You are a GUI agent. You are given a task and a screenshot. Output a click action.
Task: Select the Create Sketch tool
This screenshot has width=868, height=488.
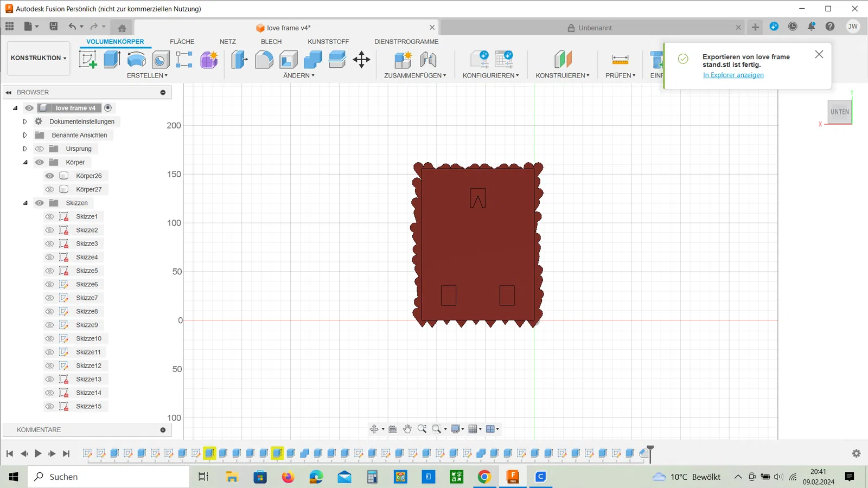tap(88, 60)
